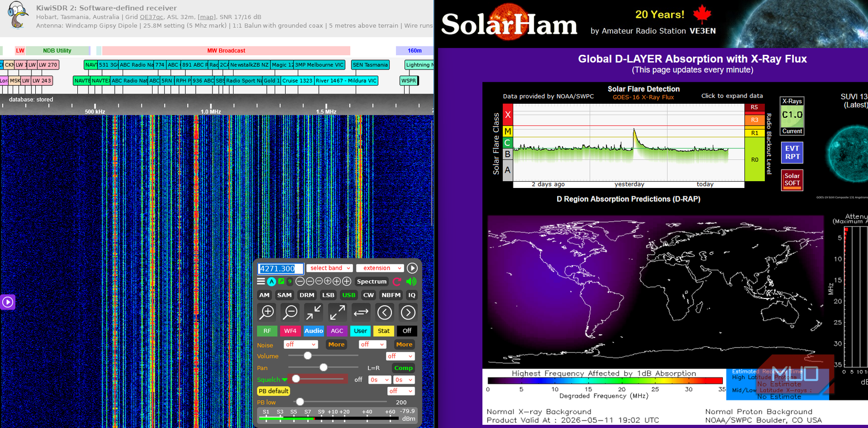Click the KiwiSDR kiwi bird logo
The width and height of the screenshot is (868, 428).
[17, 15]
